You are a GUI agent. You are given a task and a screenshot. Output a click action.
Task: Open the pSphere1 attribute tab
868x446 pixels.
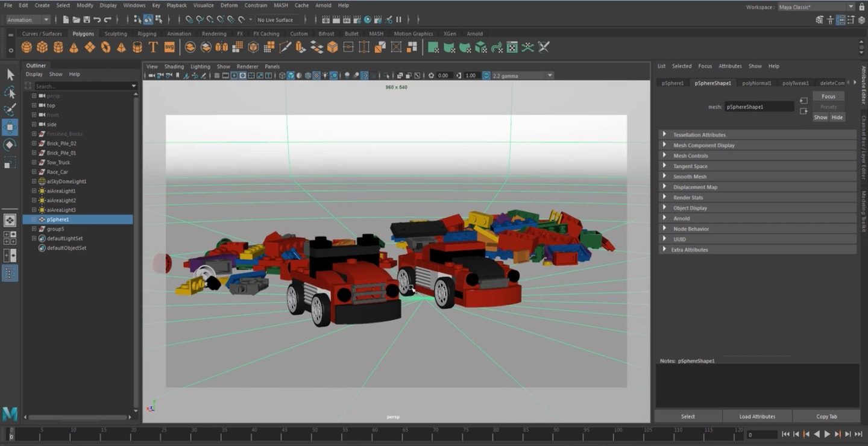point(672,83)
